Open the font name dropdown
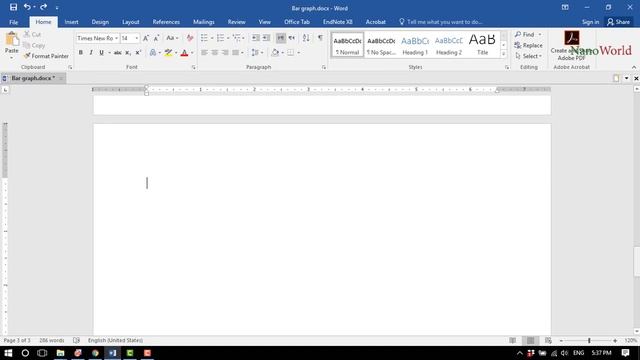The width and height of the screenshot is (640, 360). [116, 38]
